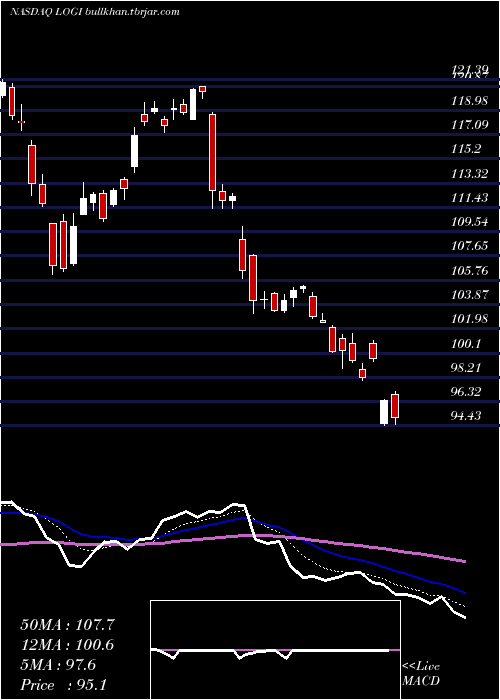This screenshot has height=700, width=500.
Task: Click the 117.09 price axis label
Action: [469, 125]
